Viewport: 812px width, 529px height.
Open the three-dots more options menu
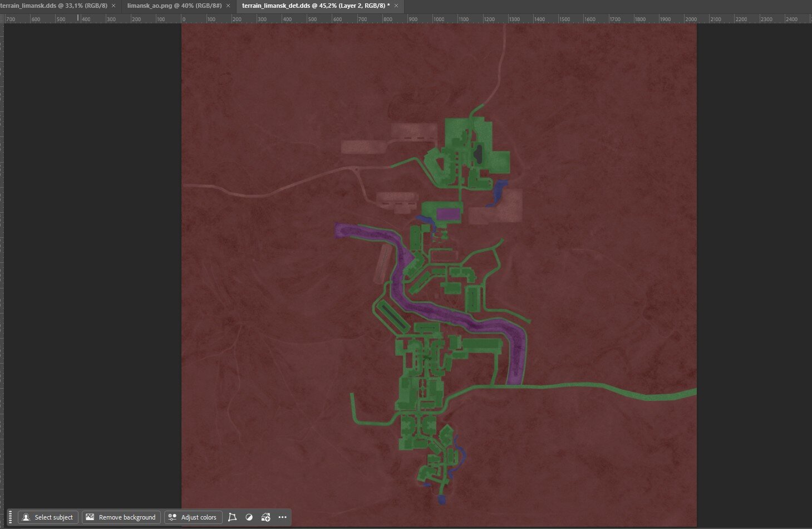(283, 517)
